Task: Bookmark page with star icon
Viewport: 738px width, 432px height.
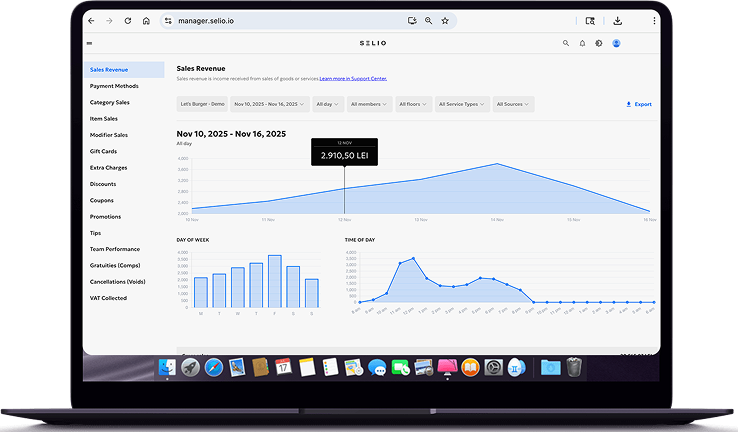Action: click(x=445, y=20)
